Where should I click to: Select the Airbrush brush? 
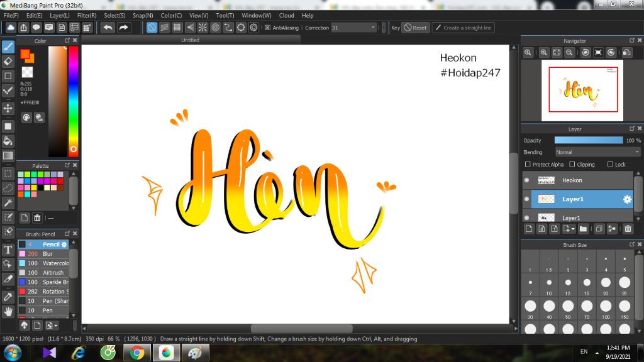tap(43, 273)
